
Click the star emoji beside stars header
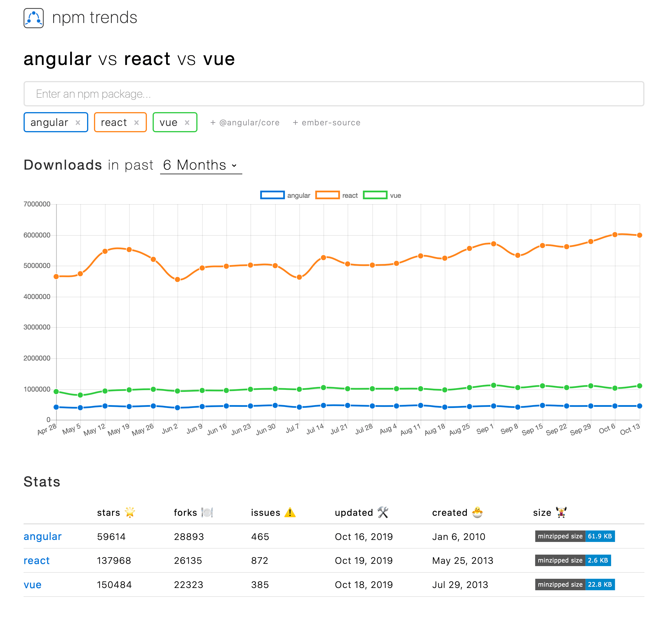click(130, 512)
